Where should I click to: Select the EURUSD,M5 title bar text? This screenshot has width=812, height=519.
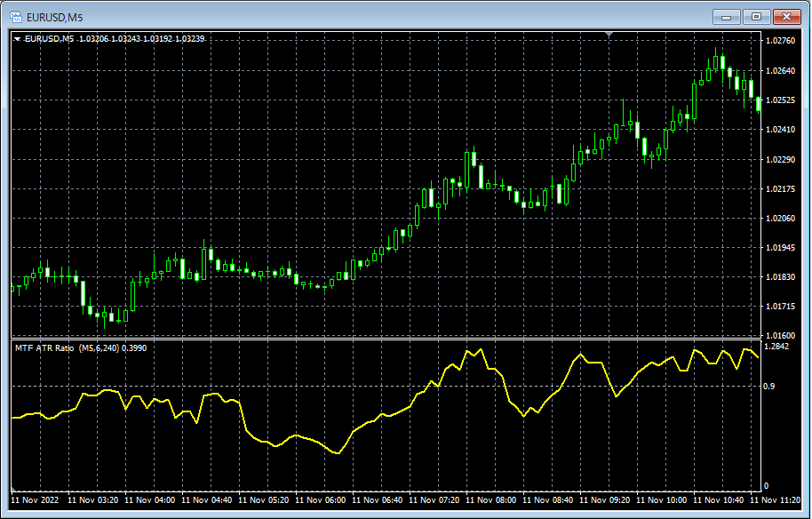pyautogui.click(x=54, y=18)
